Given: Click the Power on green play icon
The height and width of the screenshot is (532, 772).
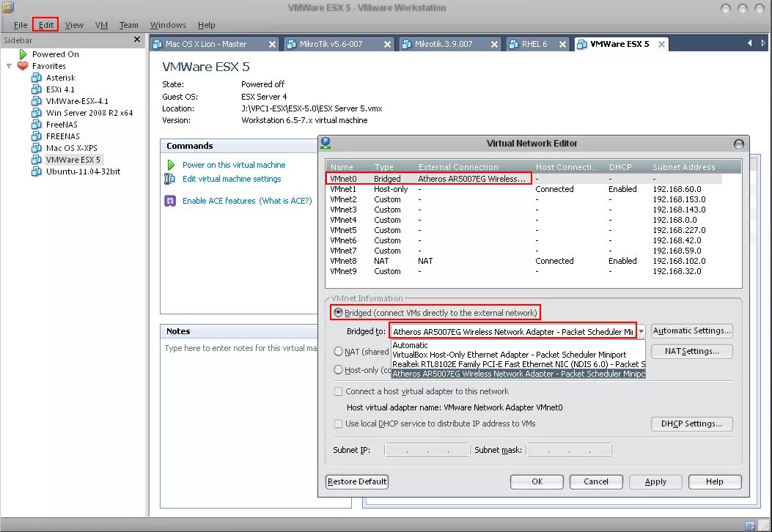Looking at the screenshot, I should (x=171, y=165).
